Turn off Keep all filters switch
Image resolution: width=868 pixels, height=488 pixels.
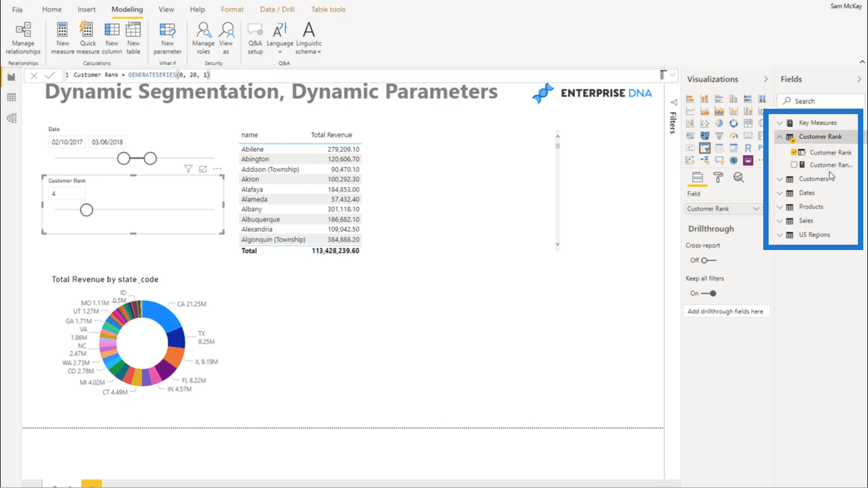click(x=709, y=293)
